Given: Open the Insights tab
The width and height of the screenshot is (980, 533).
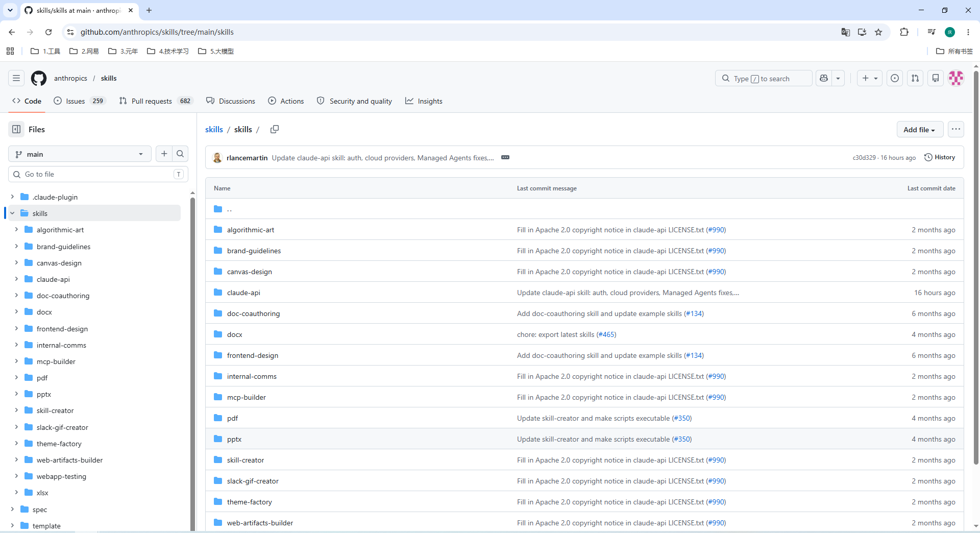Looking at the screenshot, I should (x=424, y=101).
